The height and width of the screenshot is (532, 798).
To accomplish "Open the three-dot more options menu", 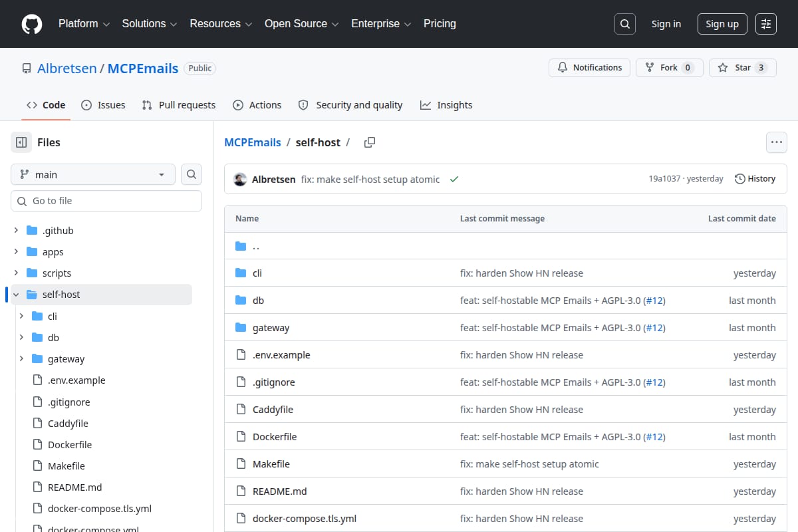I will 777,142.
